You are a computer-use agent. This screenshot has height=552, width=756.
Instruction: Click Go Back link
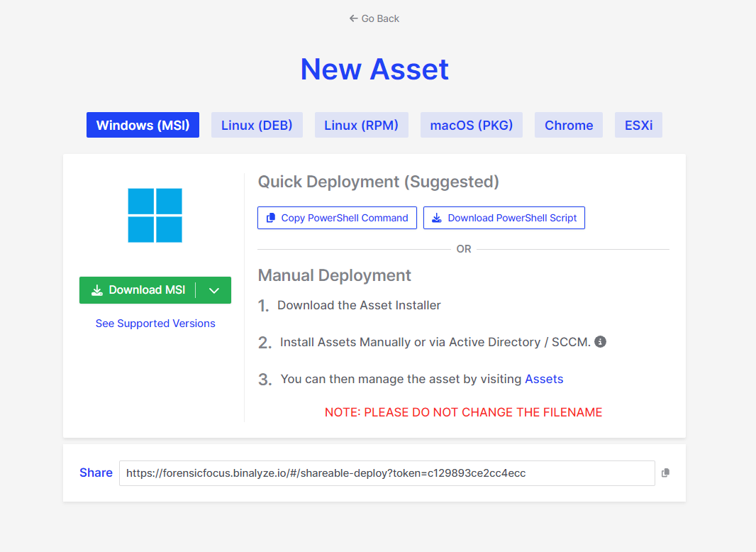[x=374, y=18]
